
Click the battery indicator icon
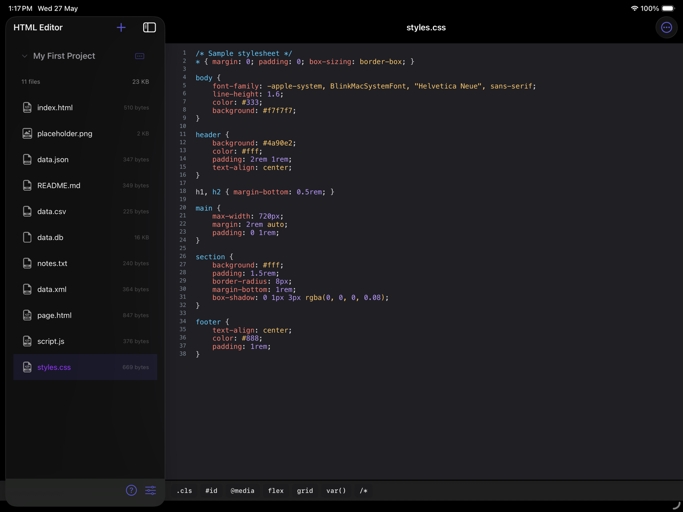(668, 8)
